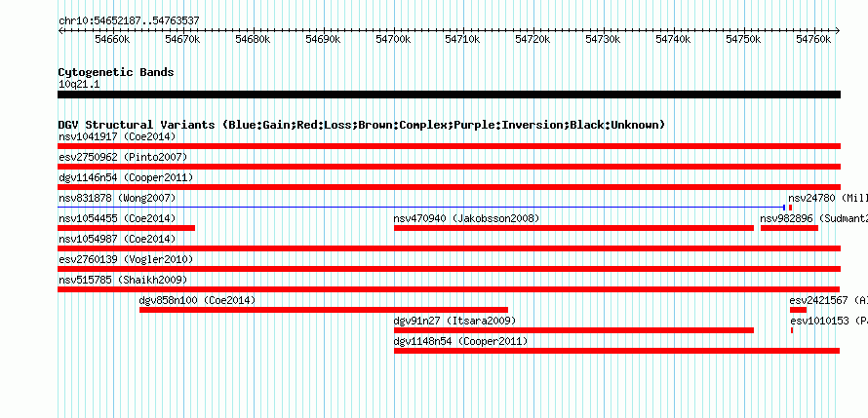This screenshot has height=418, width=868.
Task: Click the DGV Structural Variants track title
Action: click(362, 125)
